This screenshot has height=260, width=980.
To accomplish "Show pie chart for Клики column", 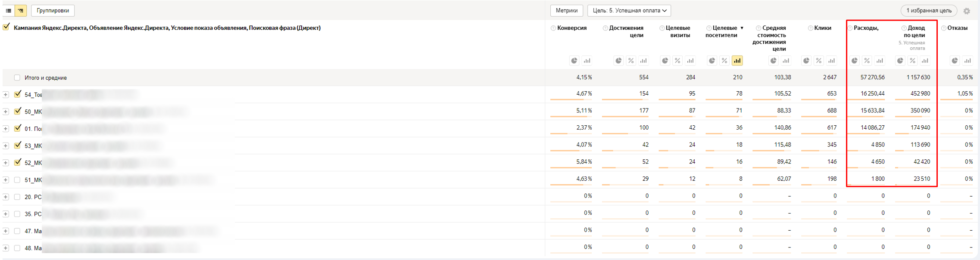I will pyautogui.click(x=806, y=61).
